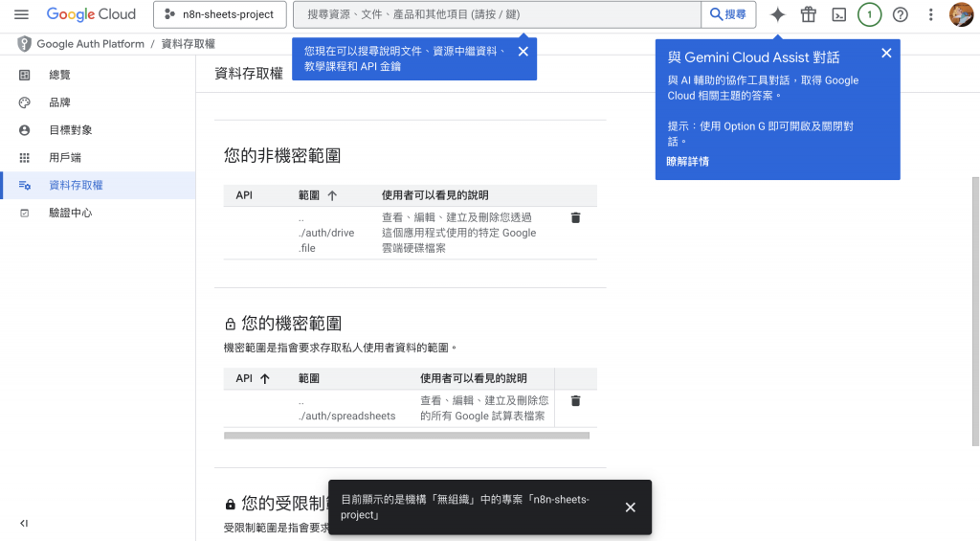This screenshot has height=541, width=980.
Task: Collapse the sidebar with the arrow
Action: tap(24, 524)
